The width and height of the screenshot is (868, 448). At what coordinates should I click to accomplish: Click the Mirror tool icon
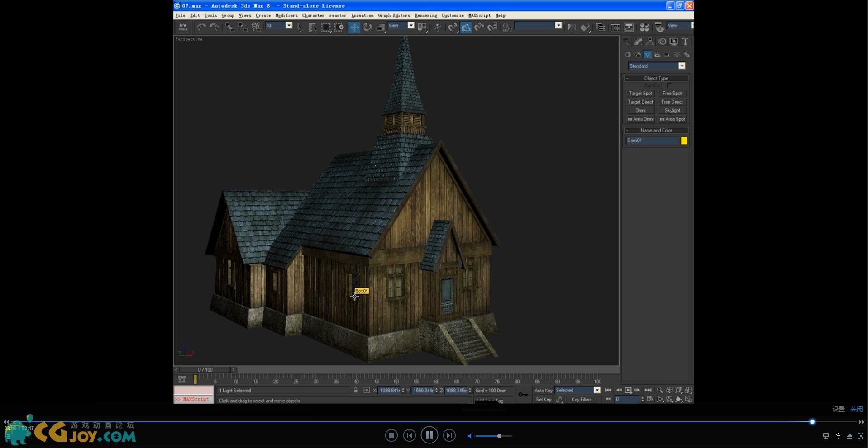tap(572, 27)
